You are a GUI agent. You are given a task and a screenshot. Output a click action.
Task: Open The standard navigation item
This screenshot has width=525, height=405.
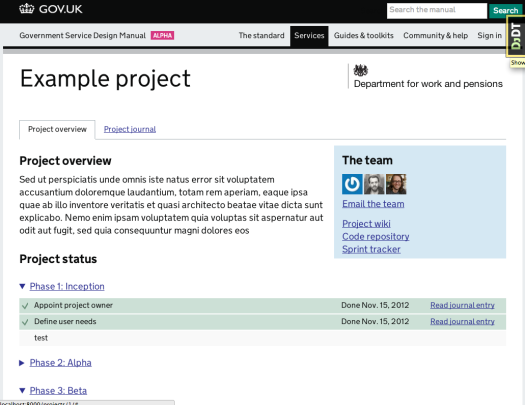[x=261, y=35]
